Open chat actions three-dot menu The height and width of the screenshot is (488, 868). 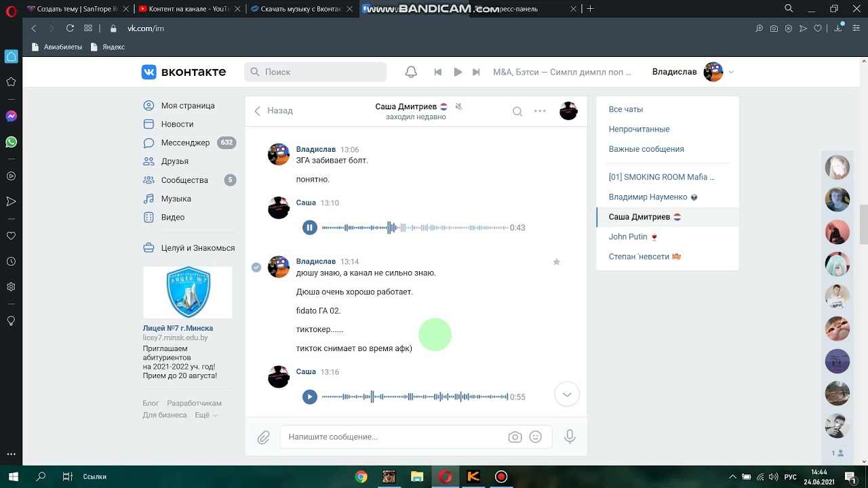tap(540, 111)
